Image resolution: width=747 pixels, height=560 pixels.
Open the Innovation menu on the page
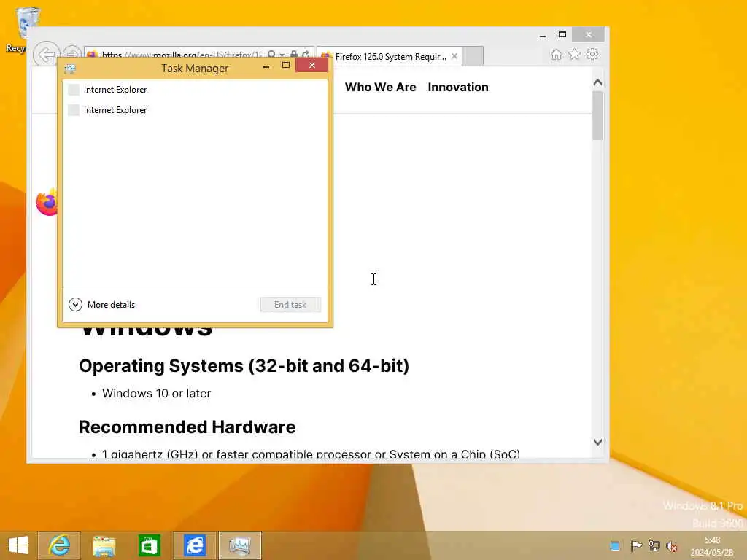(458, 87)
